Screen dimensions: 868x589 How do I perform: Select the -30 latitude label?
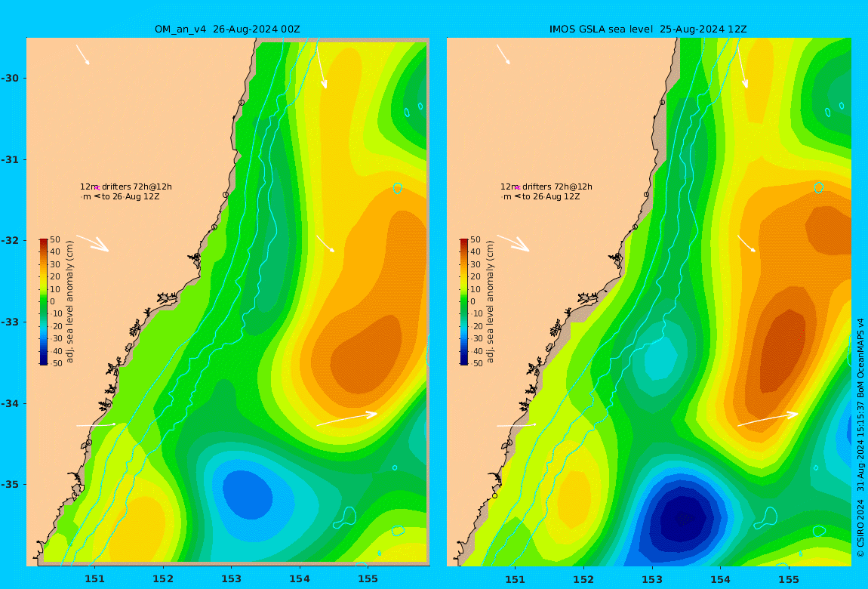point(10,78)
